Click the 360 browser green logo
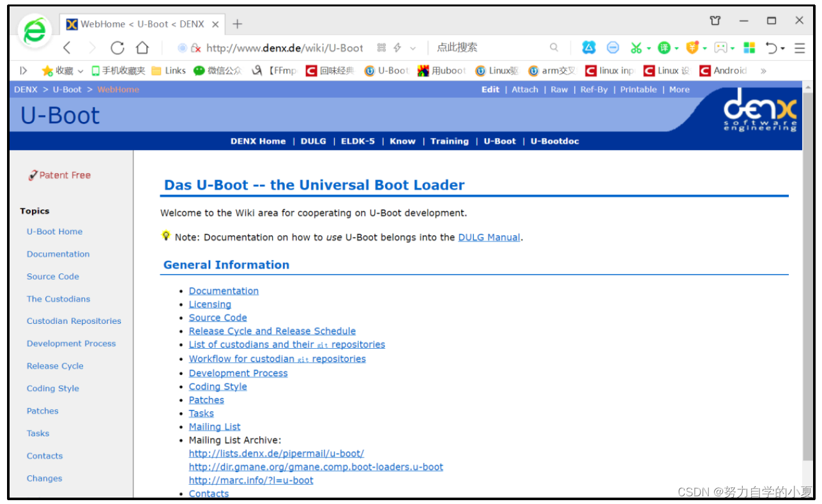Image resolution: width=822 pixels, height=504 pixels. [x=34, y=31]
